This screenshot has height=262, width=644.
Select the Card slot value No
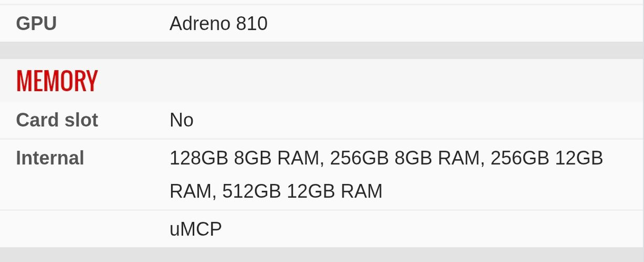pos(182,120)
